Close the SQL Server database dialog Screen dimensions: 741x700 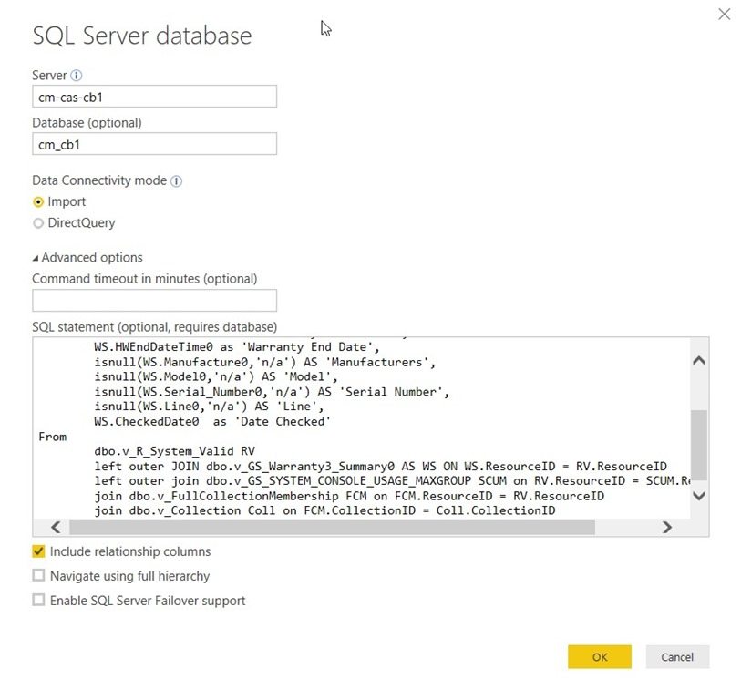[x=724, y=15]
